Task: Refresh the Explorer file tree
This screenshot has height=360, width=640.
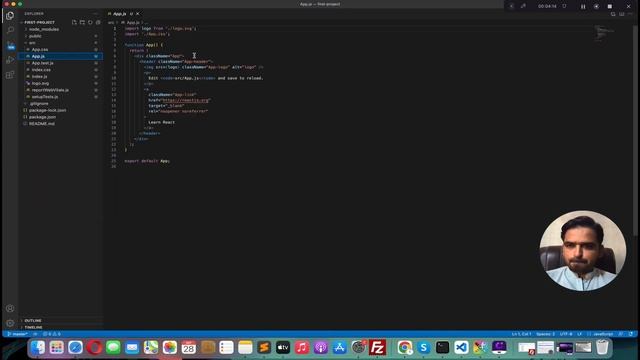Action: [90, 22]
